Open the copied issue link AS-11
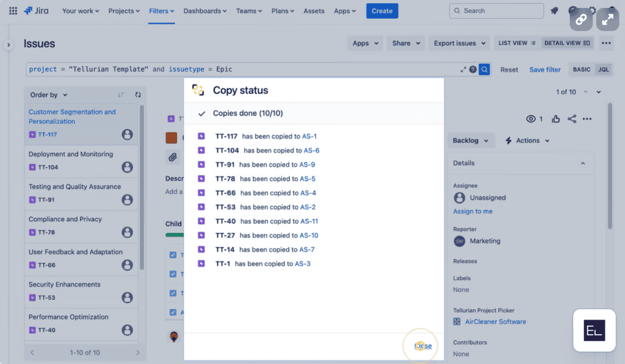The width and height of the screenshot is (625, 364). click(x=310, y=221)
